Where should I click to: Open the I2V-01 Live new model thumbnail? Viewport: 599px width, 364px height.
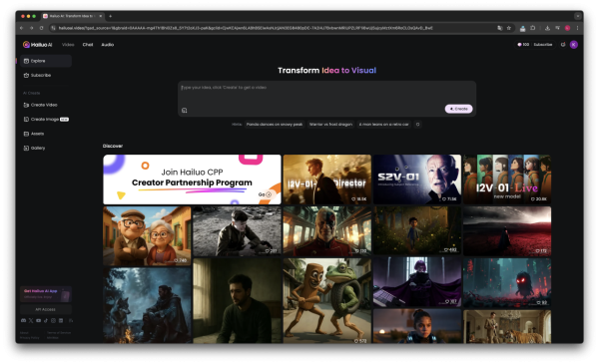point(507,180)
